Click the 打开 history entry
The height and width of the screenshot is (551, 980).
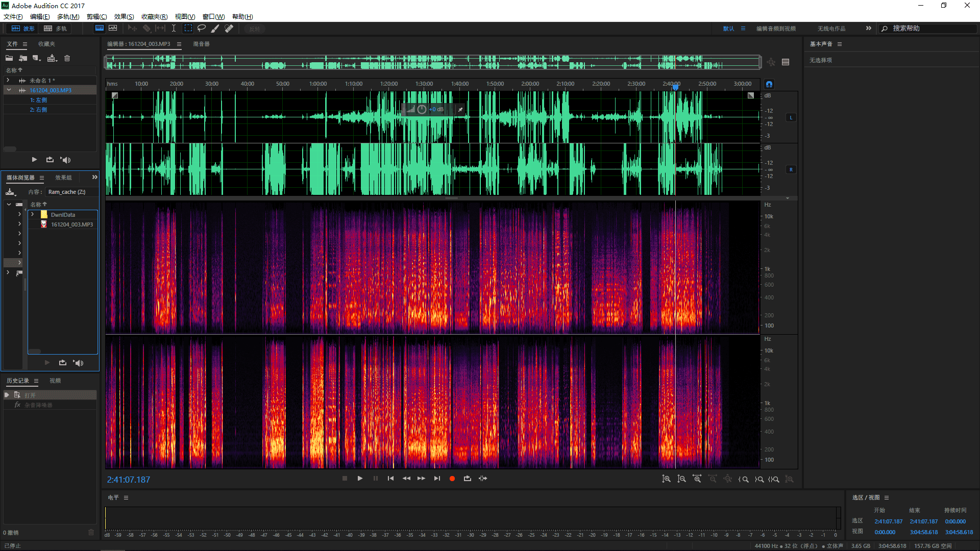(x=50, y=395)
